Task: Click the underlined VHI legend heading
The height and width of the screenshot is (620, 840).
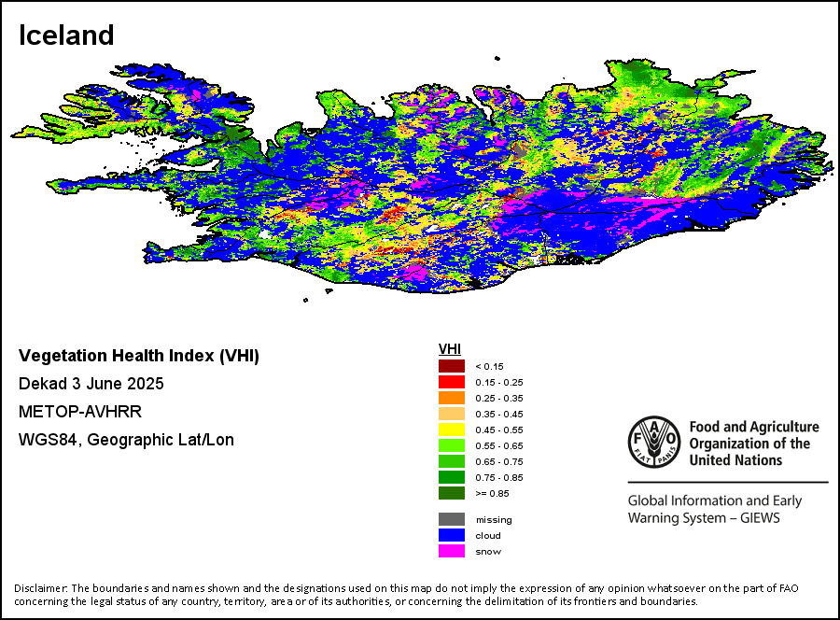Action: (x=450, y=349)
